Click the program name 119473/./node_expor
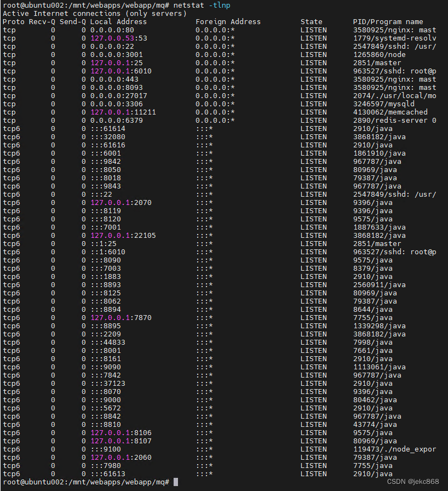This screenshot has width=448, height=491. [x=395, y=449]
